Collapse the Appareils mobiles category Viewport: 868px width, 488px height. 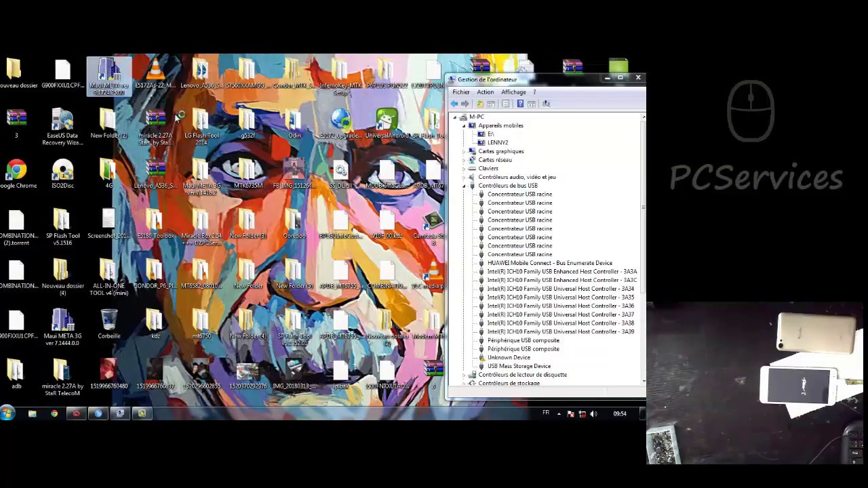pos(464,125)
